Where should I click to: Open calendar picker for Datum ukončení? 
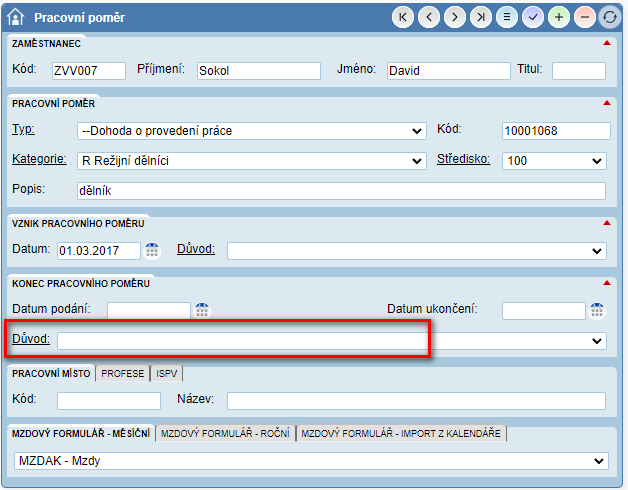(598, 310)
